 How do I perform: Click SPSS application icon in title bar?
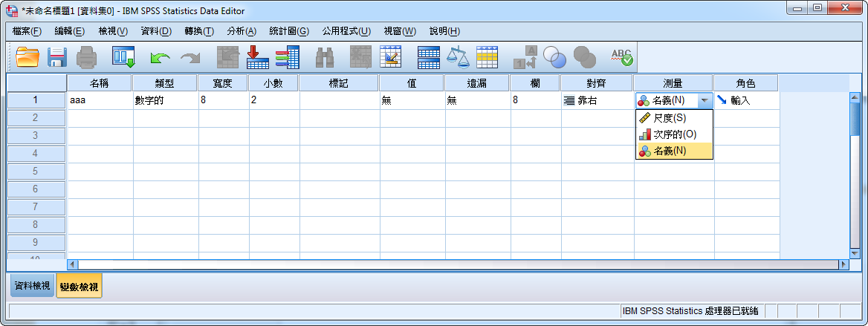point(11,10)
